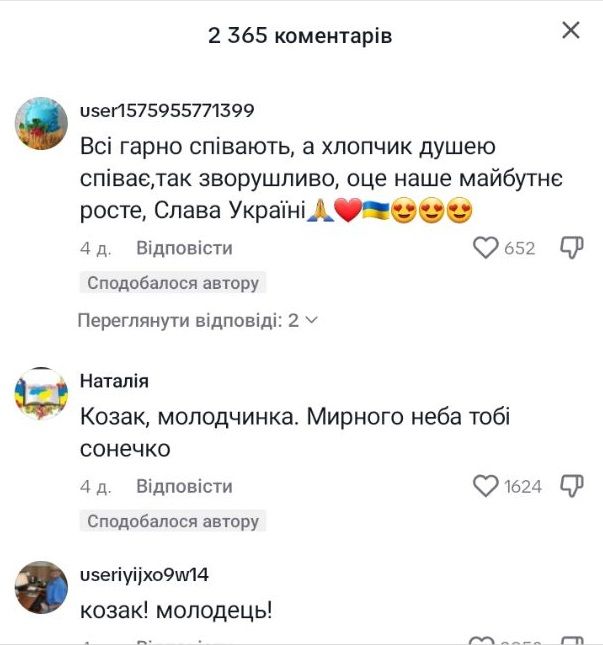Open useriyijxo9w14's profile avatar
The width and height of the screenshot is (603, 645).
pos(42,587)
